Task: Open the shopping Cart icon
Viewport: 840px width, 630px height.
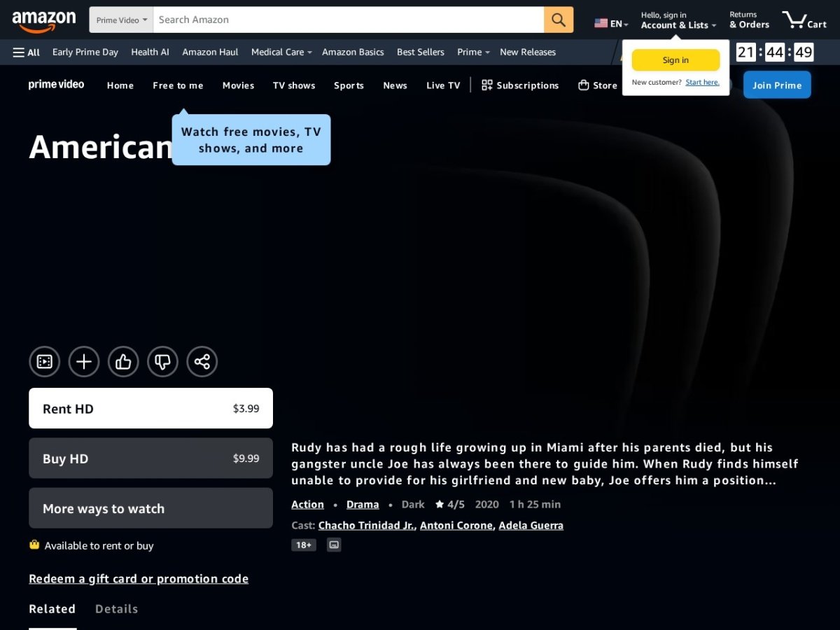Action: click(x=804, y=20)
